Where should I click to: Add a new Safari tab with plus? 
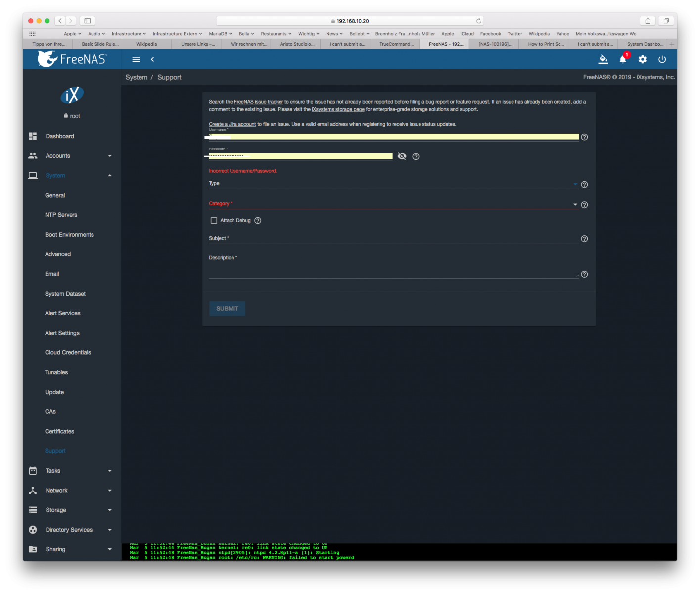[672, 44]
